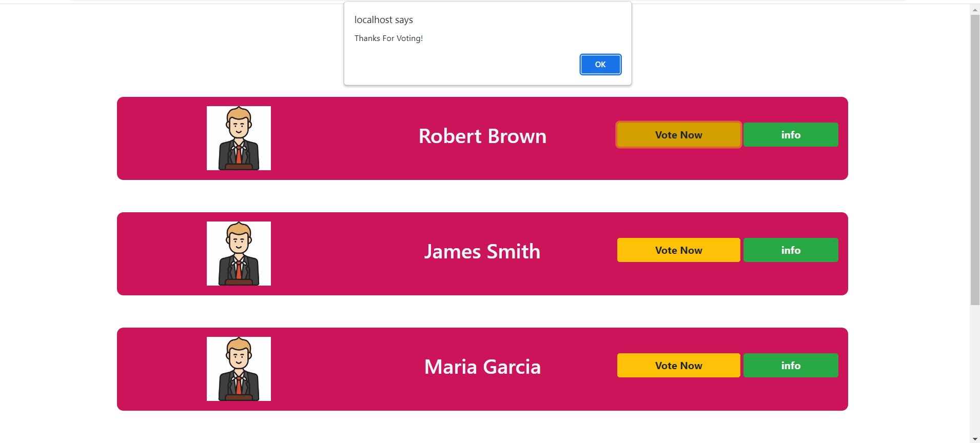Click the James Smith name heading
Image resolution: width=980 pixels, height=443 pixels.
coord(482,252)
